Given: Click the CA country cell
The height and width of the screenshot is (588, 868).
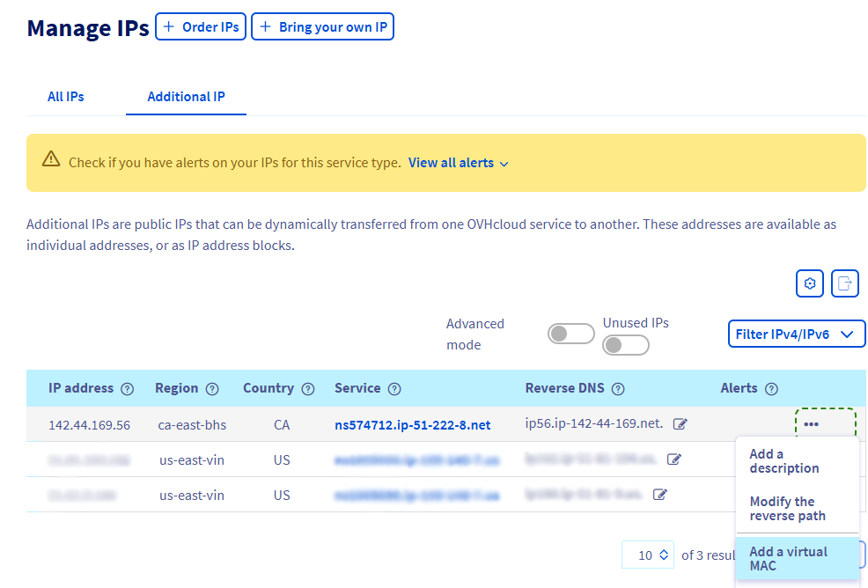Looking at the screenshot, I should click(x=282, y=424).
